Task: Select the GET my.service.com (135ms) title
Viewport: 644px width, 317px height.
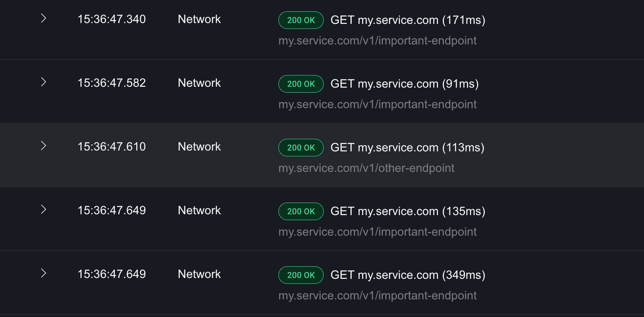Action: point(408,211)
